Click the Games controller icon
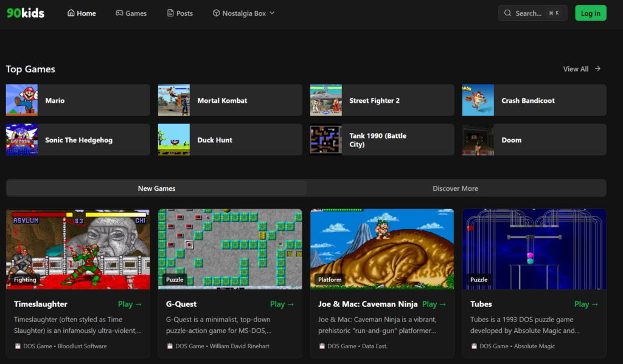 pos(119,13)
